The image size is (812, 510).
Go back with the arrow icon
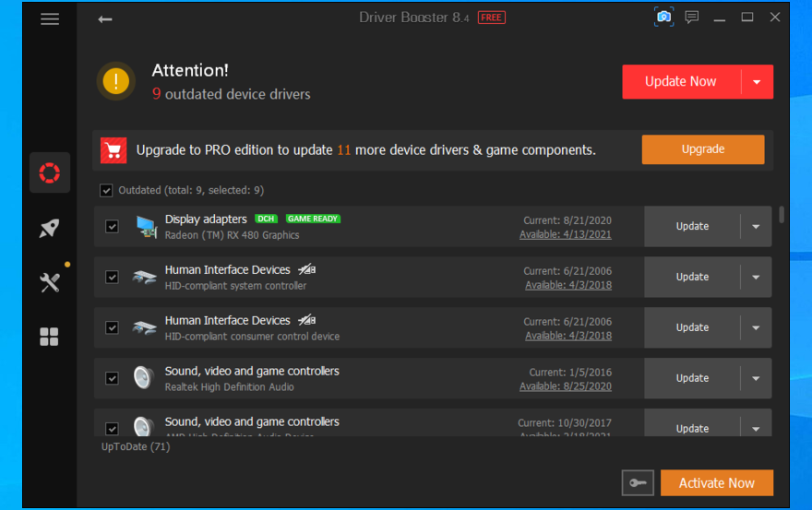click(x=105, y=19)
